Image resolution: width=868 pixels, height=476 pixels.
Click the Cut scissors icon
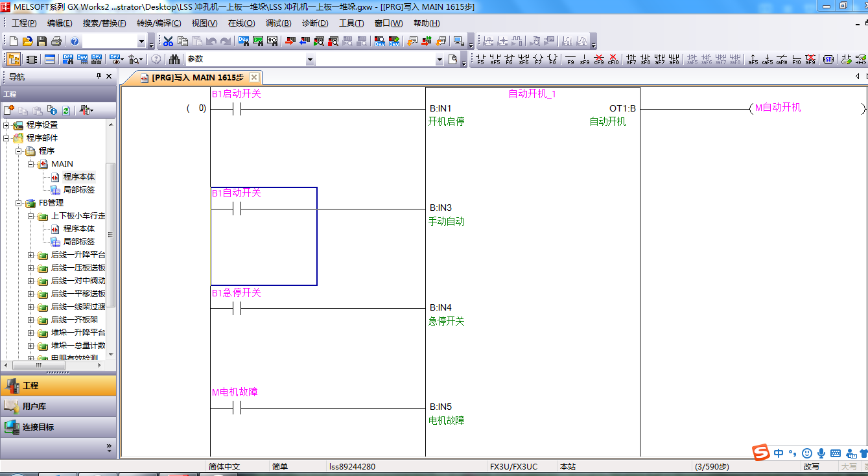pyautogui.click(x=168, y=42)
